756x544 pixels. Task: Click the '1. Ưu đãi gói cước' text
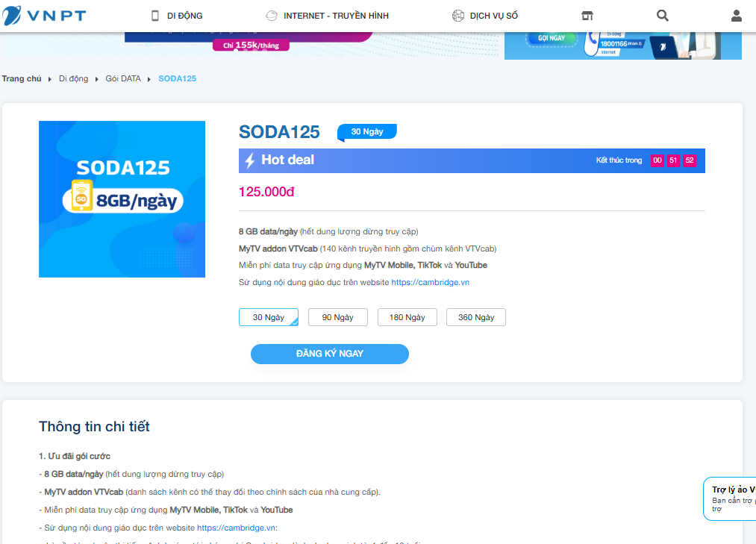(75, 456)
